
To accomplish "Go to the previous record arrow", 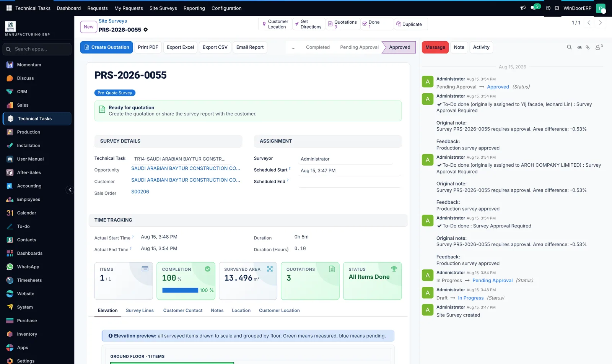I will pyautogui.click(x=589, y=23).
